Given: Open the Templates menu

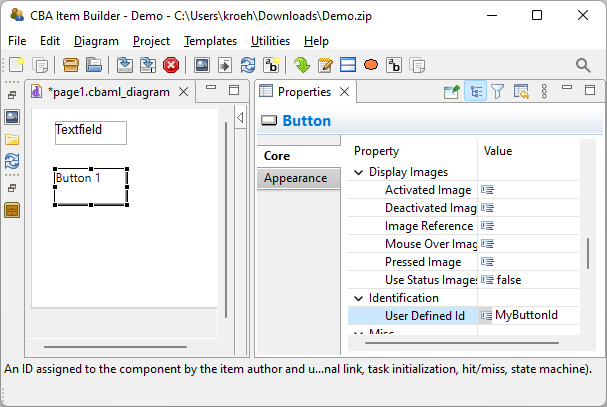Looking at the screenshot, I should click(210, 41).
